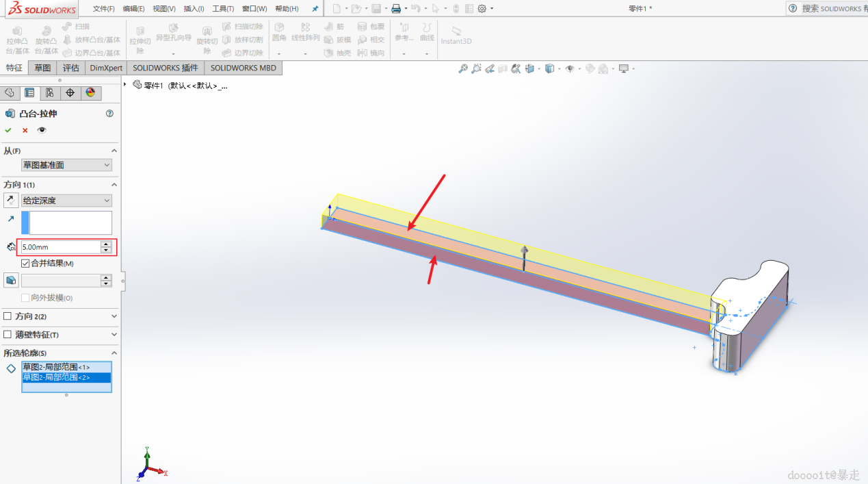Switch to DimXpert tab
This screenshot has height=484, width=868.
[106, 68]
